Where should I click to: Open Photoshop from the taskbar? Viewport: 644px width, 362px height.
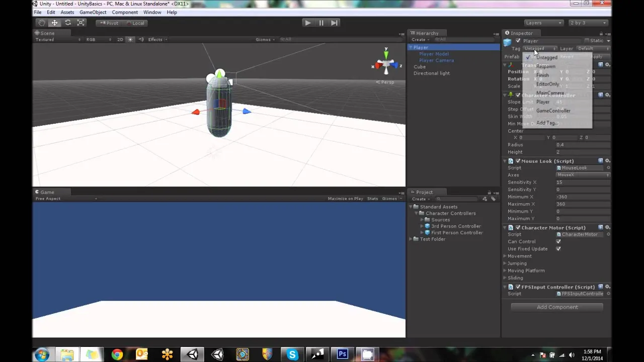(343, 354)
